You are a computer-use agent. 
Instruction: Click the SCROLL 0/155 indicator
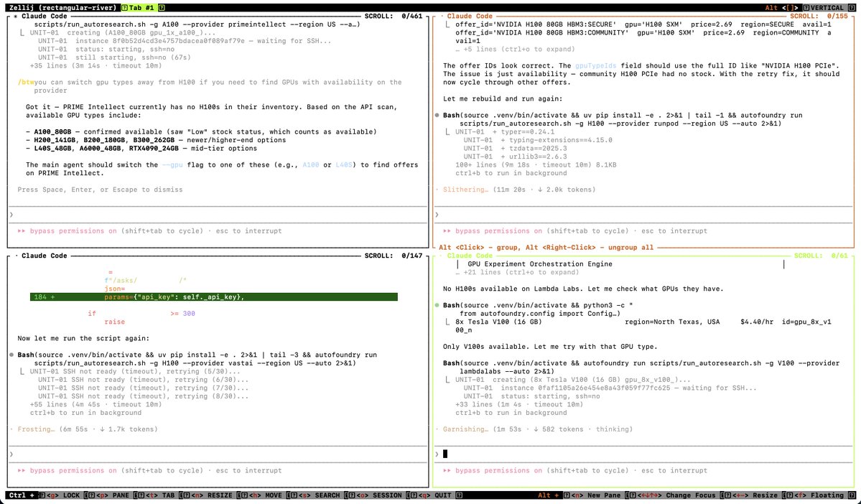click(x=819, y=17)
